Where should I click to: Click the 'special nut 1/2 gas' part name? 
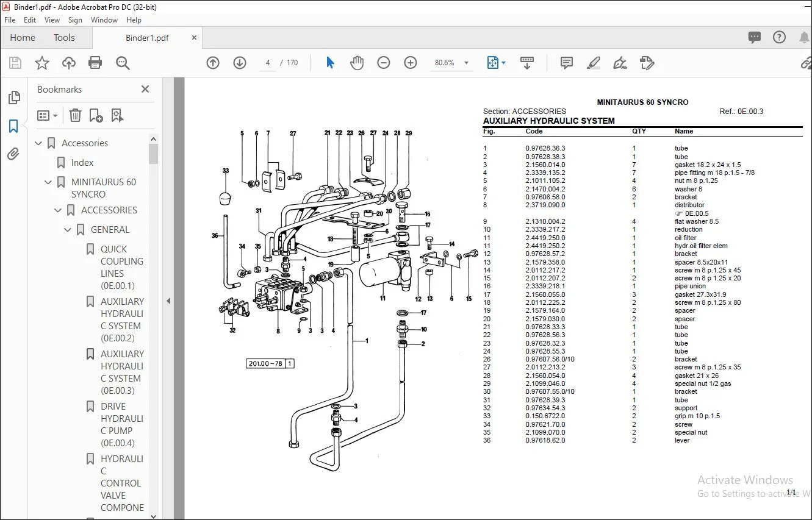703,383
